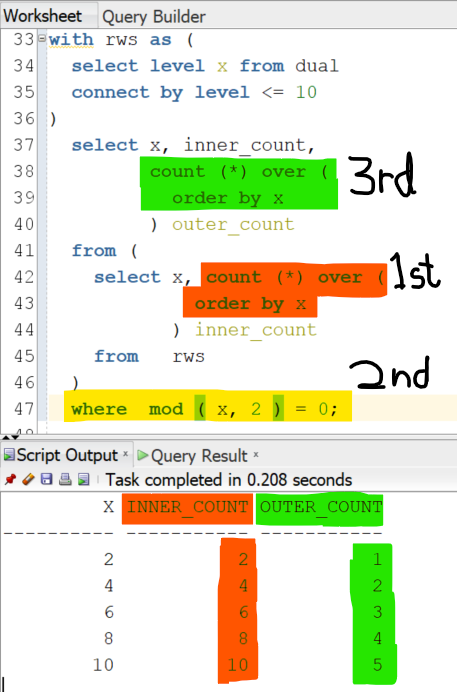Print the script output
The width and height of the screenshot is (457, 692).
click(65, 479)
